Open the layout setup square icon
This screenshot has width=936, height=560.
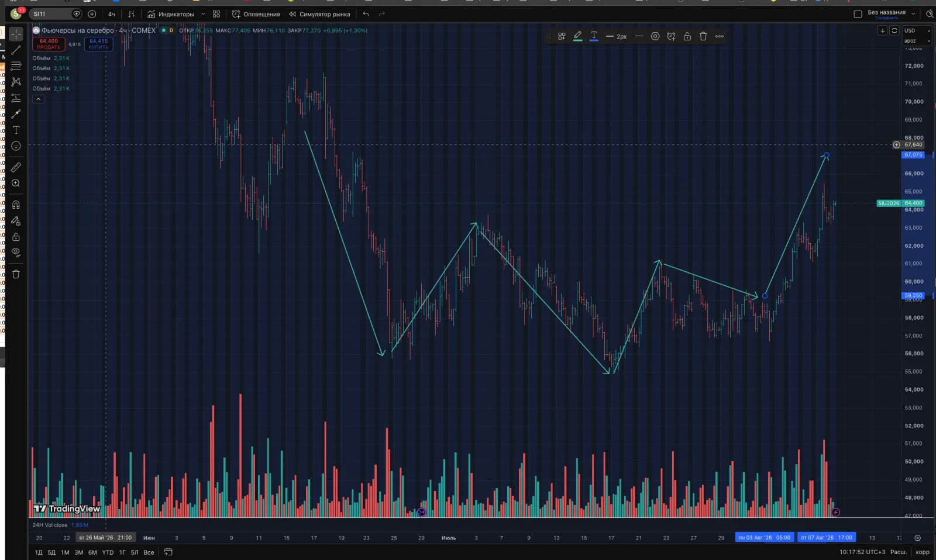[858, 14]
